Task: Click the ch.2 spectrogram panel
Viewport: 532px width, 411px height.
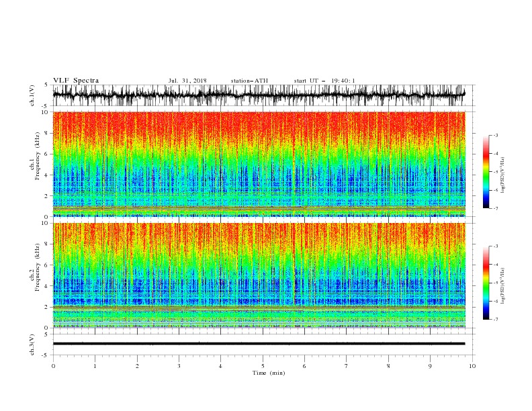Action: tap(259, 275)
